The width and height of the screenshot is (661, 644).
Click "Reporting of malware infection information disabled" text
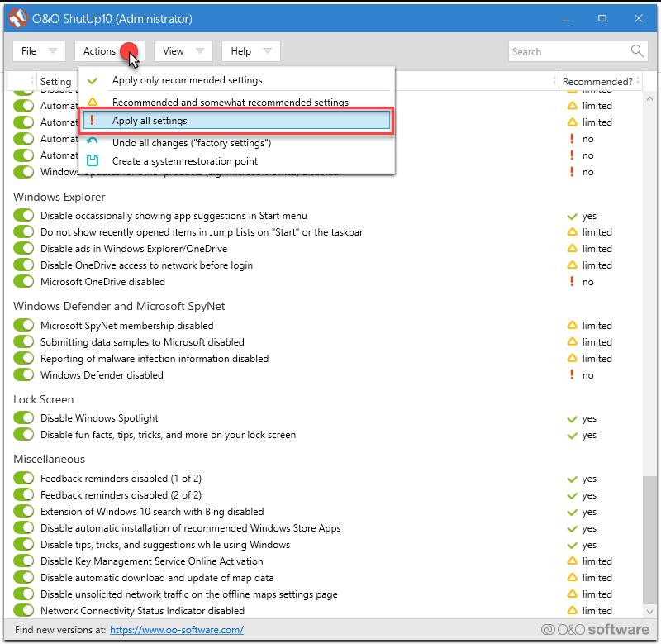155,358
